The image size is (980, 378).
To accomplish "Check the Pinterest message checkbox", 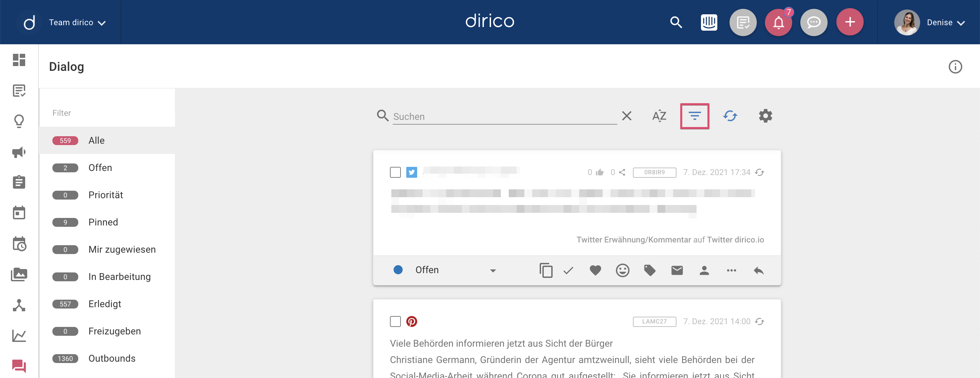I will pyautogui.click(x=395, y=322).
